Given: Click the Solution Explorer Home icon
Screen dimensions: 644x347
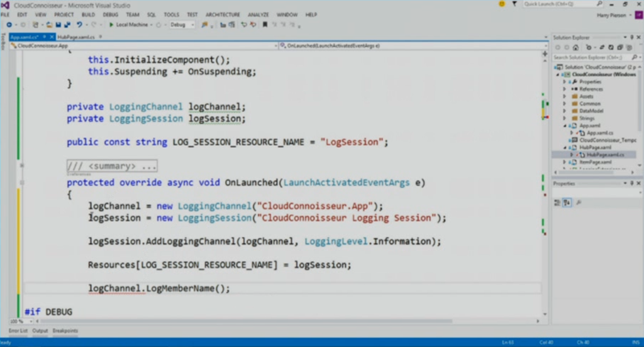Looking at the screenshot, I should (x=576, y=47).
